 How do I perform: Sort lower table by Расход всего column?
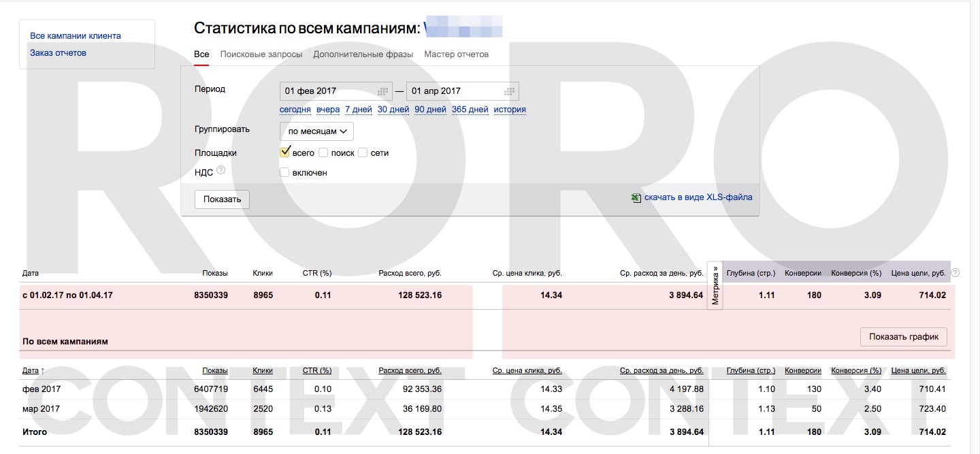click(x=410, y=371)
